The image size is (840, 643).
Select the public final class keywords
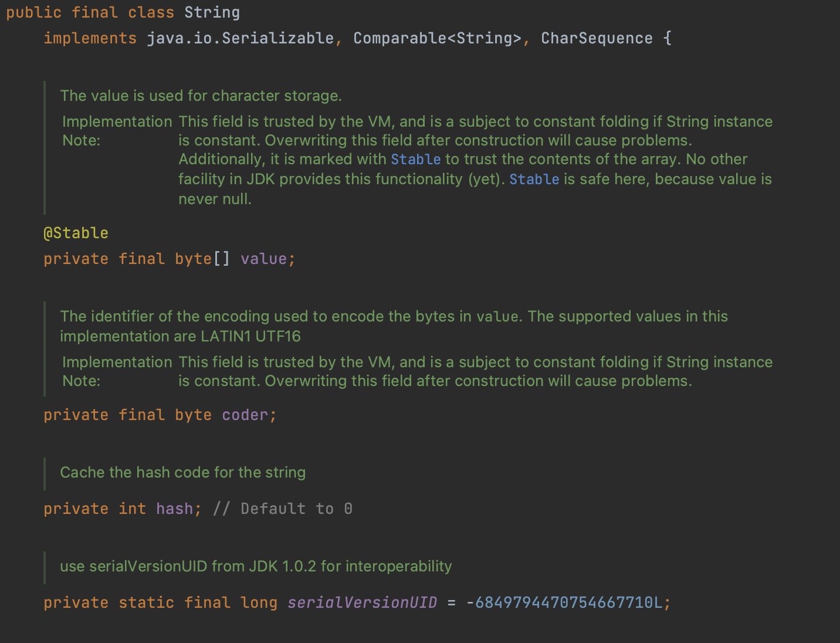tap(90, 12)
